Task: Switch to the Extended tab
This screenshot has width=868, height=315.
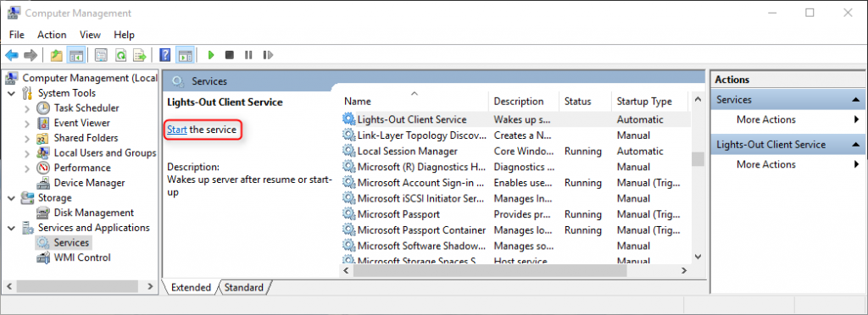Action: [191, 287]
